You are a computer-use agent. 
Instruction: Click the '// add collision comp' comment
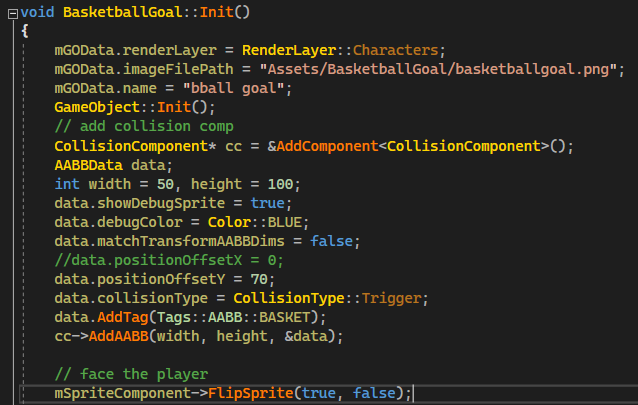tap(144, 127)
